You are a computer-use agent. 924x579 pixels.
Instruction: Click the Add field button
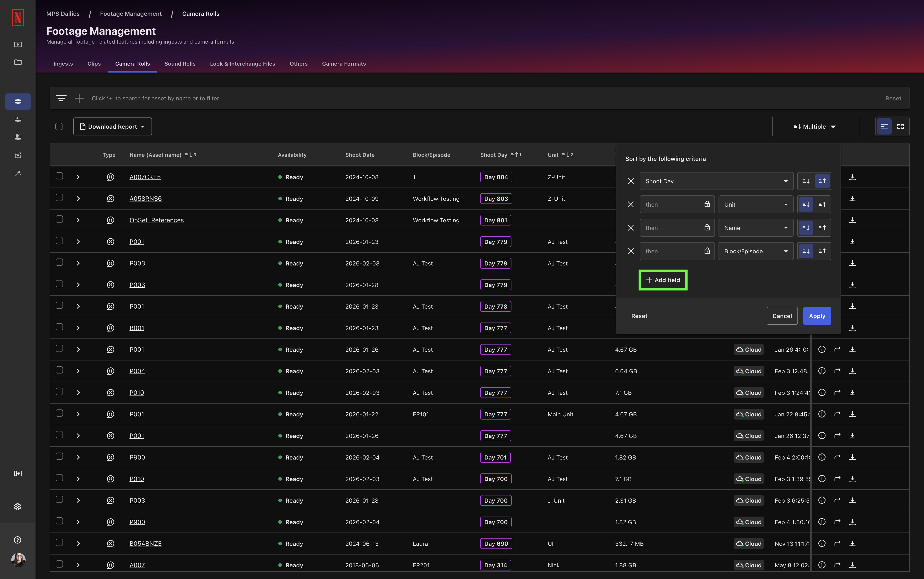point(663,280)
